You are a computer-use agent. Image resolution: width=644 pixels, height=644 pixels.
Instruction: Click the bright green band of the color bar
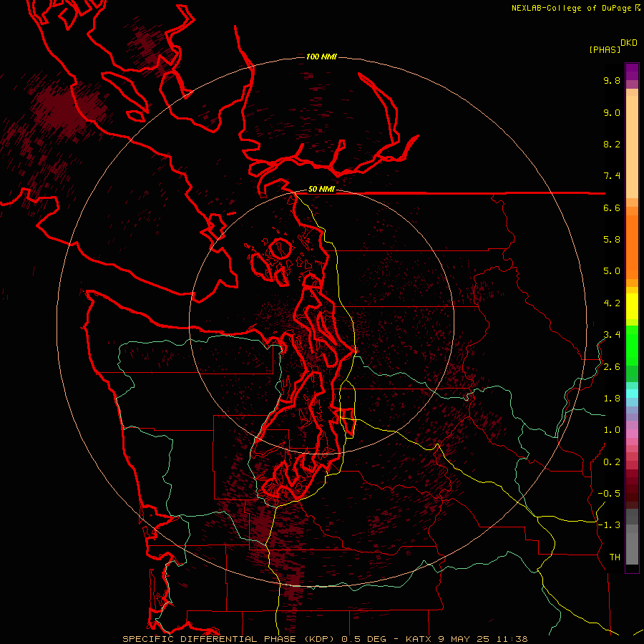pos(632,345)
